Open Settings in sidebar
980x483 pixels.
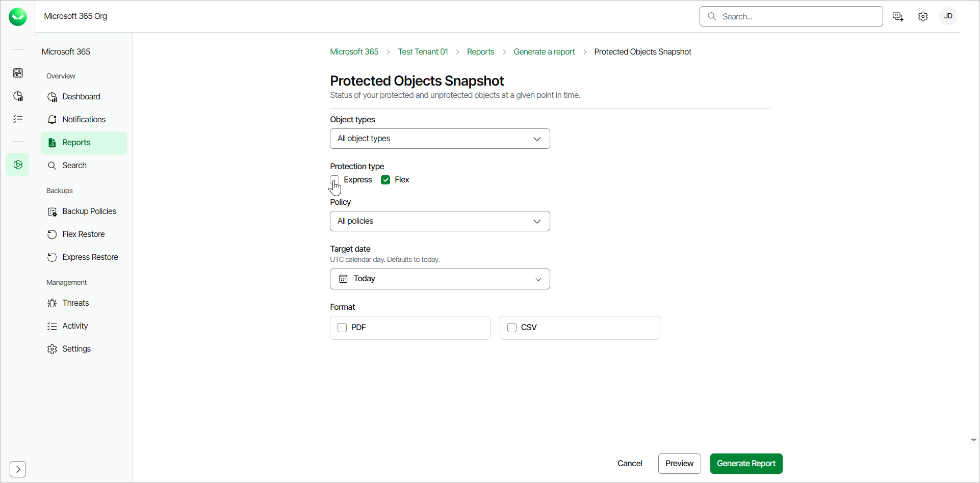coord(84,349)
